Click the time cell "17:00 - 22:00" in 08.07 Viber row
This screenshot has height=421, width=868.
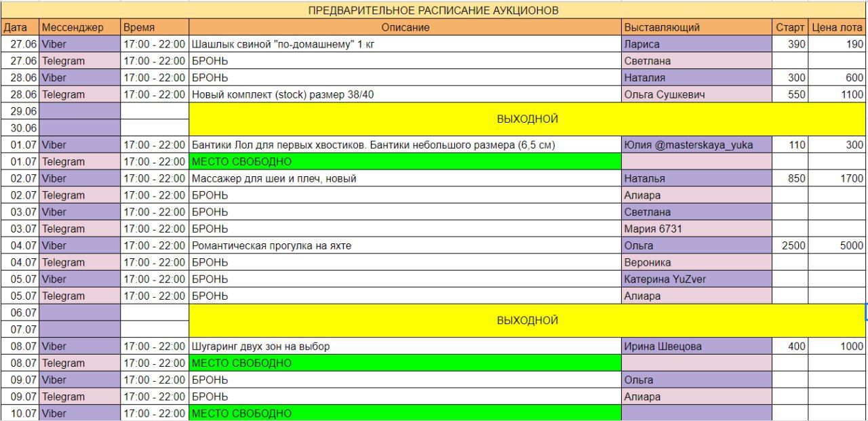coord(155,346)
